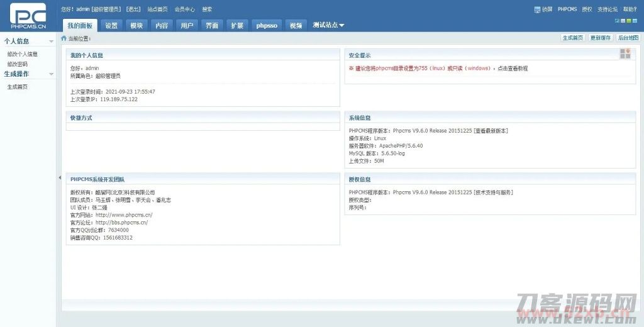Viewport: 644px width, 327px height.
Task: Click the panel layout grid icon
Action: 625,54
